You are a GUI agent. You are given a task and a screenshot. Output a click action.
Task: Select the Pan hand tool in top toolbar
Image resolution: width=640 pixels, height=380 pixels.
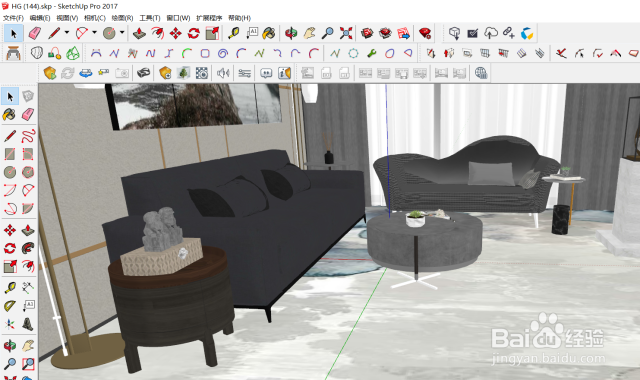point(309,33)
